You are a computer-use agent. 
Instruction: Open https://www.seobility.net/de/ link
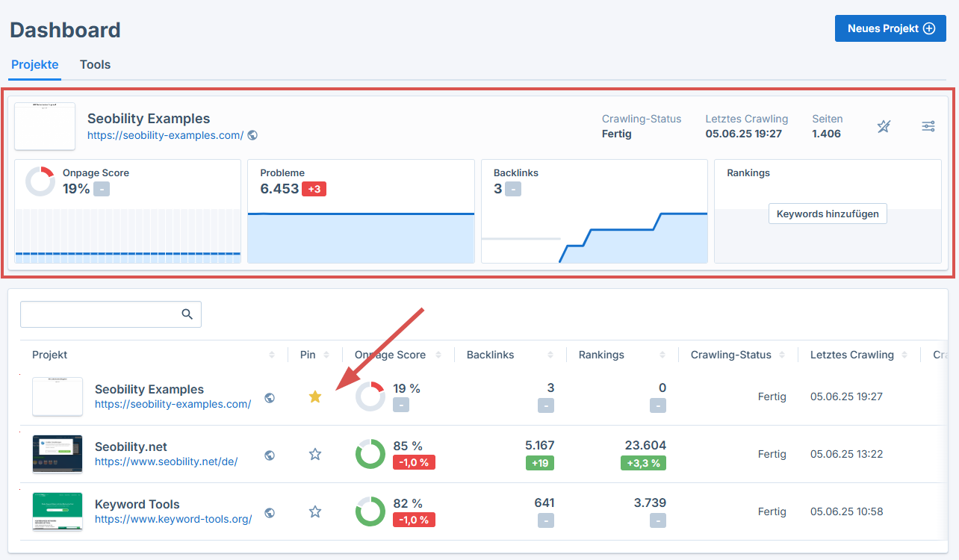(167, 461)
